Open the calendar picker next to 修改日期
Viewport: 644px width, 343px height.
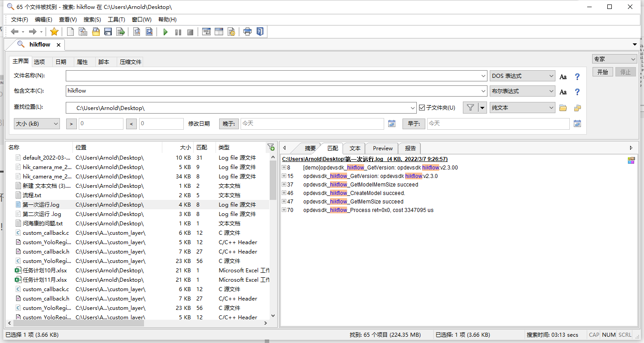click(x=391, y=123)
